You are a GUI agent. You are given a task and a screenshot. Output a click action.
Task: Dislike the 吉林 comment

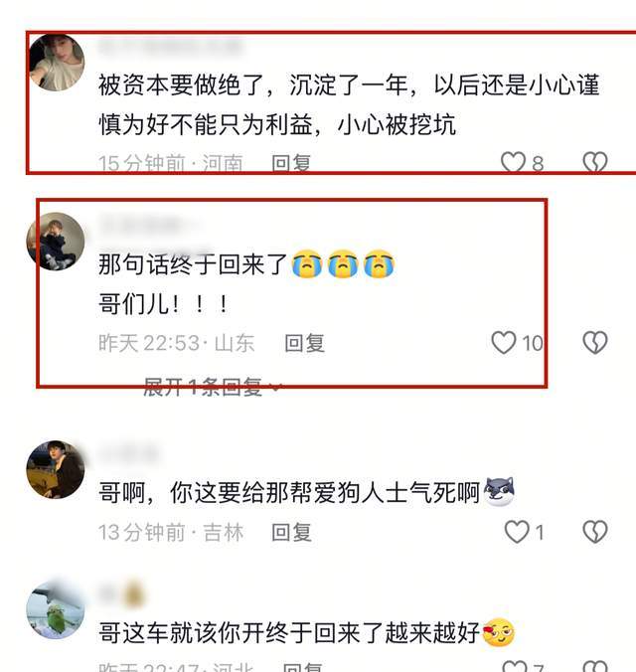pos(595,532)
